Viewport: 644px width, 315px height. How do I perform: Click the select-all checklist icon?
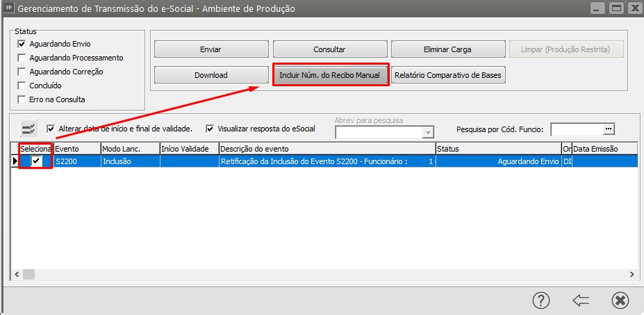click(x=29, y=129)
